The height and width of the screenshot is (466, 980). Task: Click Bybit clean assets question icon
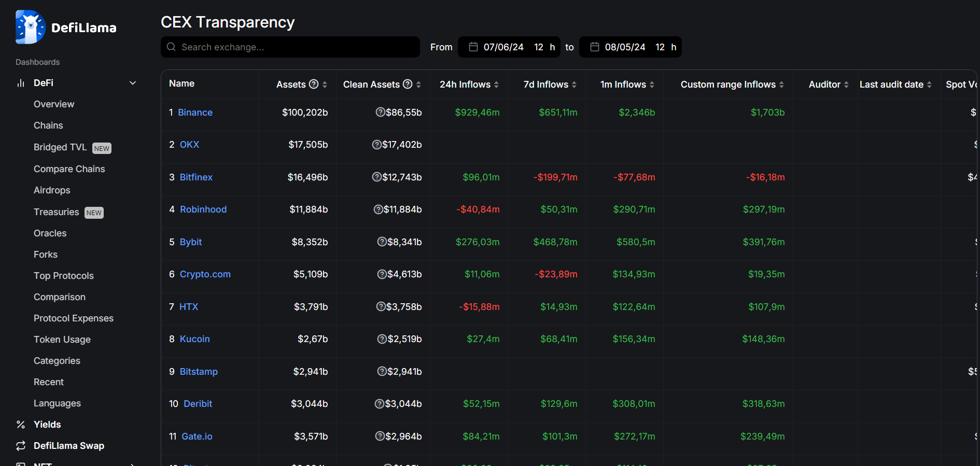[x=382, y=242]
